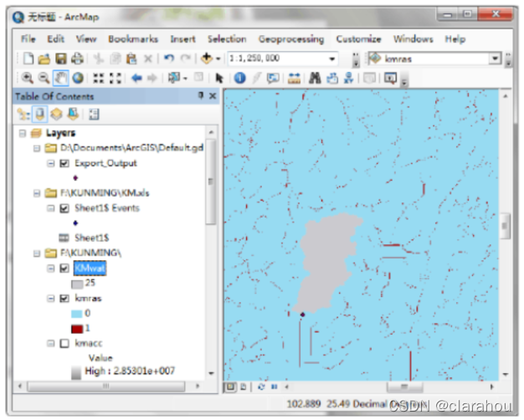Print the map icon

point(77,59)
